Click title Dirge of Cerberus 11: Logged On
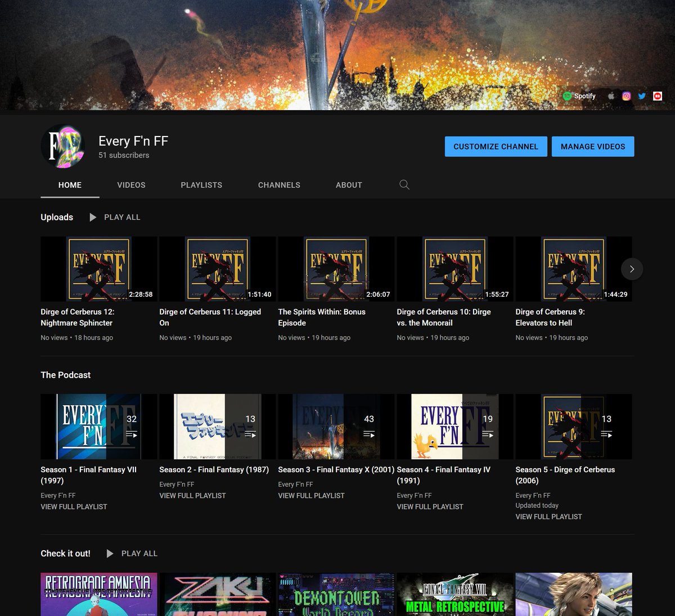Viewport: 675px width, 616px height. pyautogui.click(x=210, y=318)
